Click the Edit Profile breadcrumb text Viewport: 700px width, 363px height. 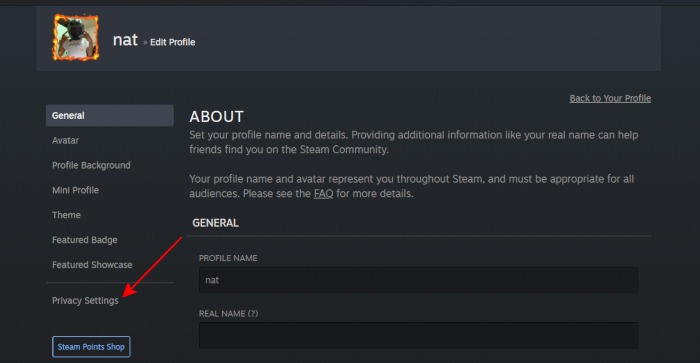coord(172,42)
